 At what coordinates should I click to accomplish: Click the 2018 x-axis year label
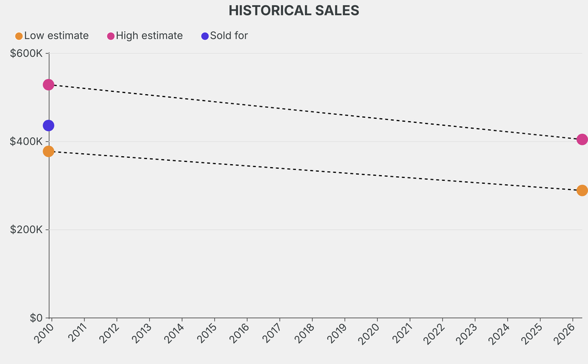pos(304,332)
